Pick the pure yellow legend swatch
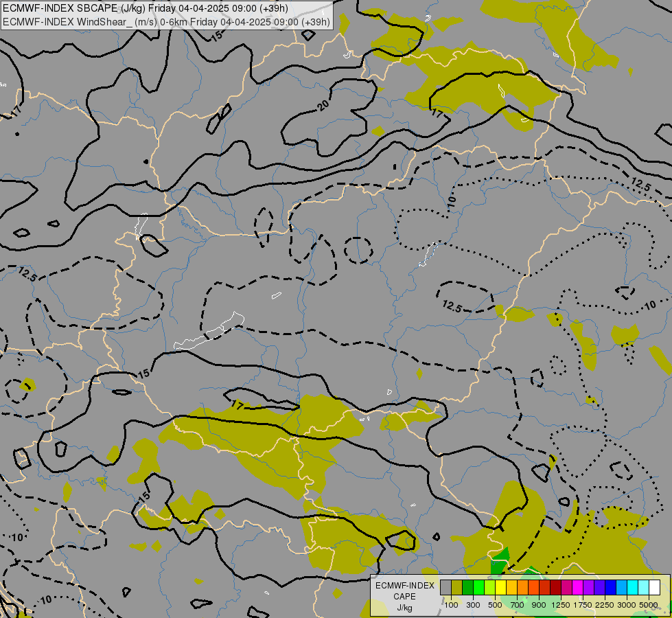This screenshot has width=672, height=618. point(500,588)
